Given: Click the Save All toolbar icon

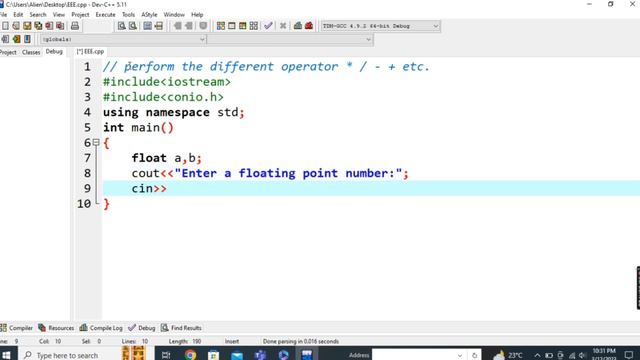Looking at the screenshot, I should click(x=38, y=26).
